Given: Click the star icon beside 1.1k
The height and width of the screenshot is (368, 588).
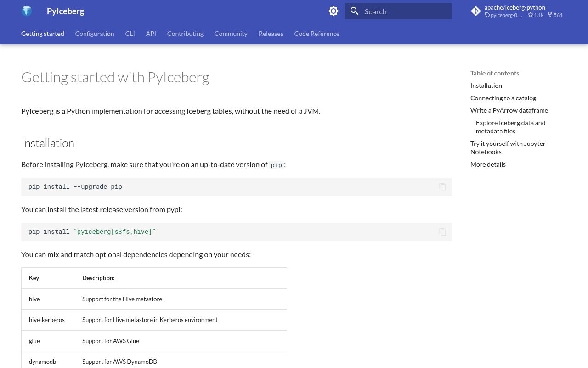Looking at the screenshot, I should 531,15.
